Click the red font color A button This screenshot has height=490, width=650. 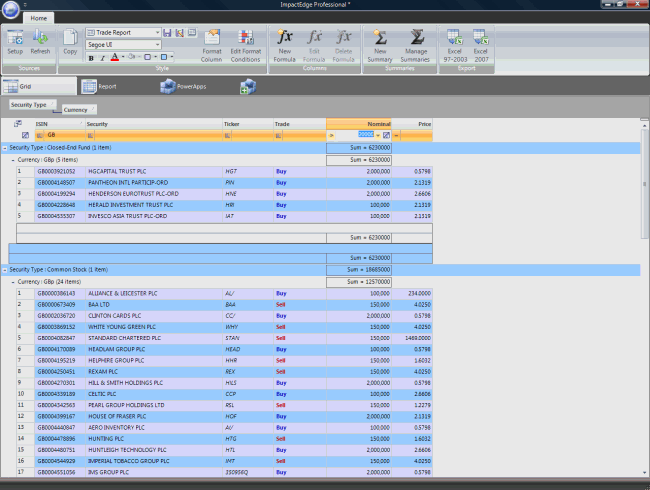click(x=115, y=57)
